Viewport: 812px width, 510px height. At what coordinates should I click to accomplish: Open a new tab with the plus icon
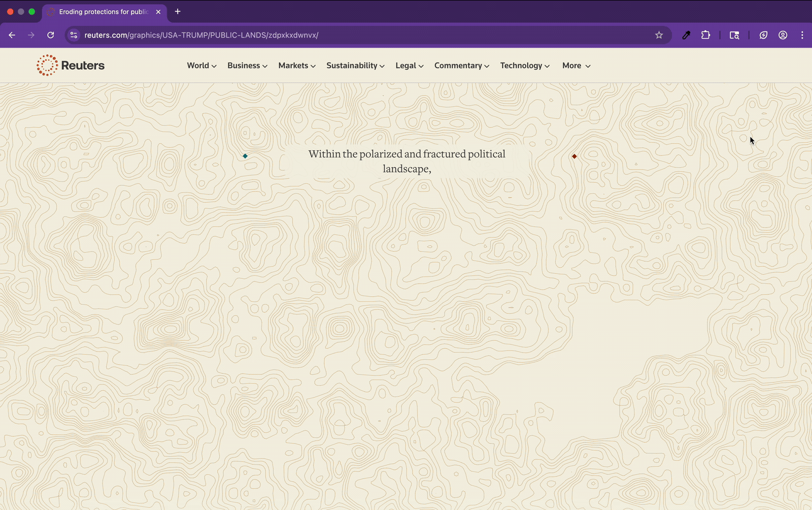(x=178, y=11)
